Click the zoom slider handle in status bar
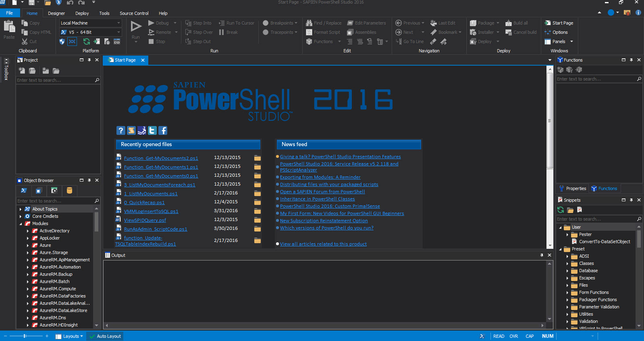Screen dimensions: 644x341 pyautogui.click(x=25, y=336)
